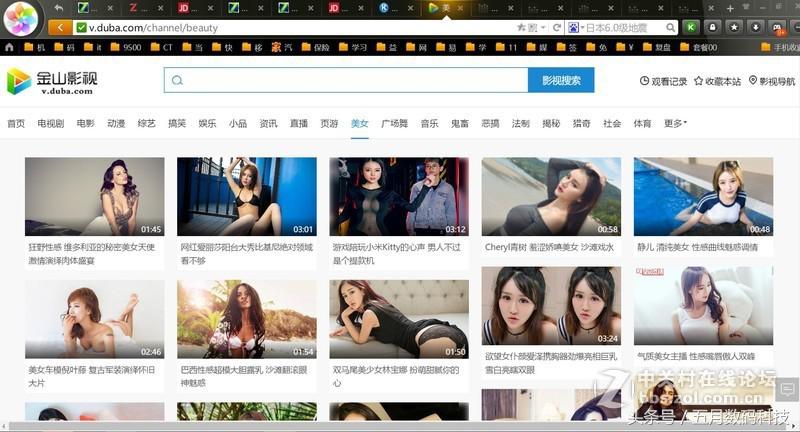This screenshot has width=800, height=432.
Task: Open the 保险 bookmark folder
Action: (x=316, y=47)
